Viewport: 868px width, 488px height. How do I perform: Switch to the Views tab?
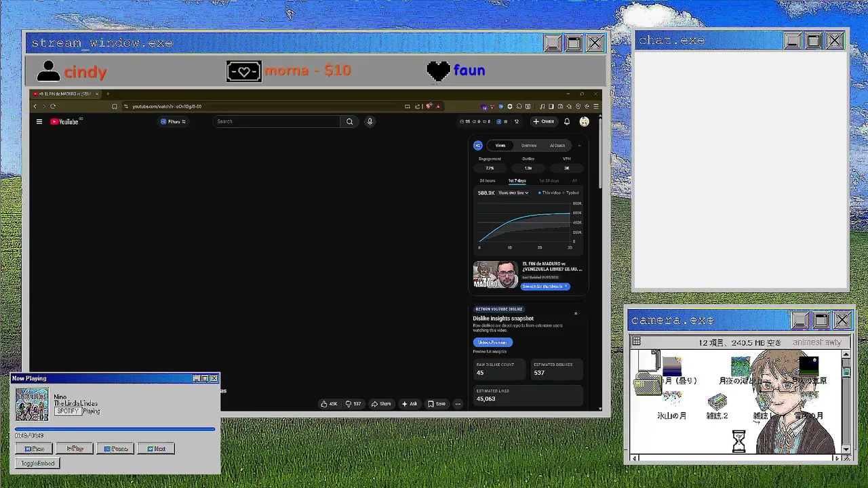tap(500, 145)
